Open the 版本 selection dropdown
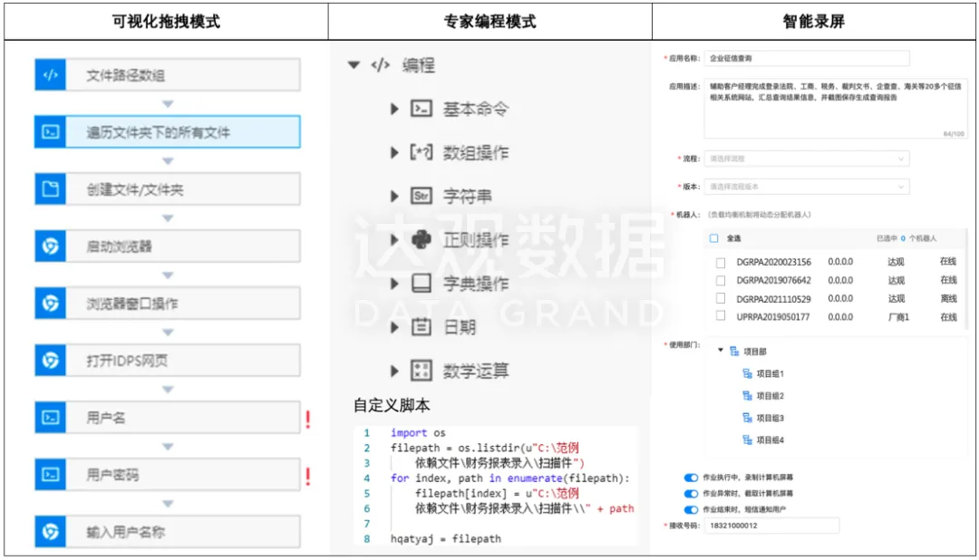 click(806, 187)
